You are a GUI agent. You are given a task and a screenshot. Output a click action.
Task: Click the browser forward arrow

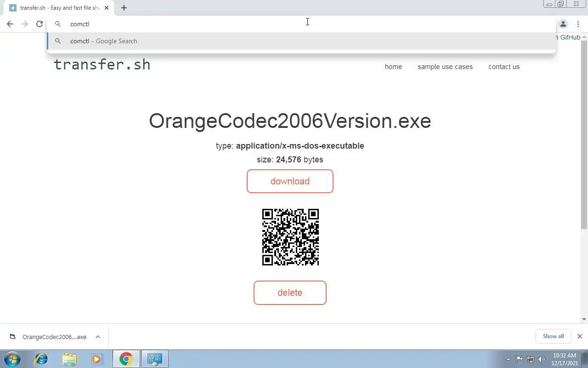25,24
